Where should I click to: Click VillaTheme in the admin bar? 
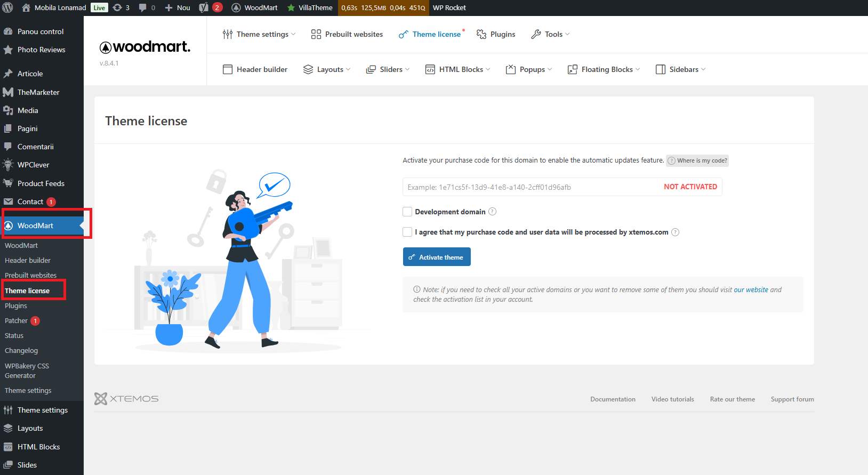(310, 7)
